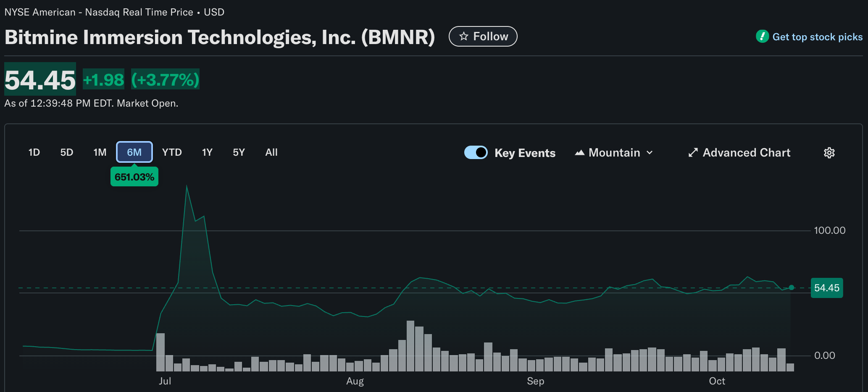This screenshot has width=868, height=392.
Task: Select the YTD chart range
Action: (172, 152)
